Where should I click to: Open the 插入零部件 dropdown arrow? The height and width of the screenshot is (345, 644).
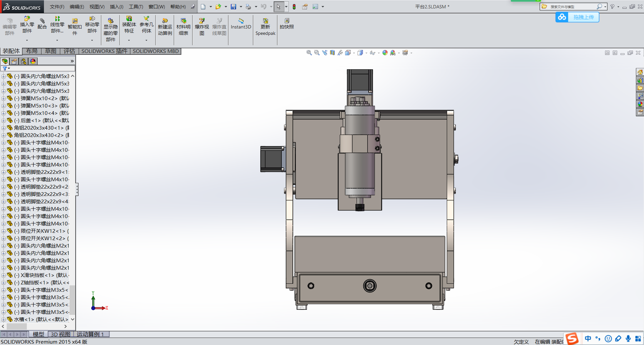27,41
